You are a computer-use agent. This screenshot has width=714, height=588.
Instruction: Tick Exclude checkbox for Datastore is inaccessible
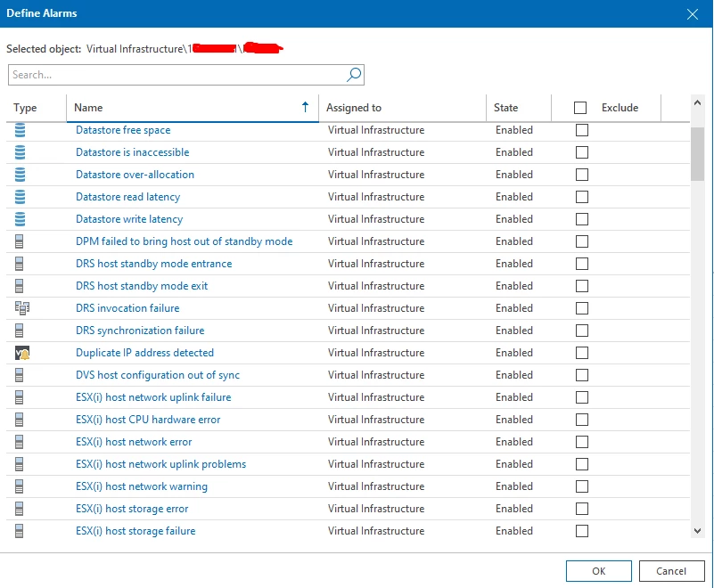coord(582,152)
